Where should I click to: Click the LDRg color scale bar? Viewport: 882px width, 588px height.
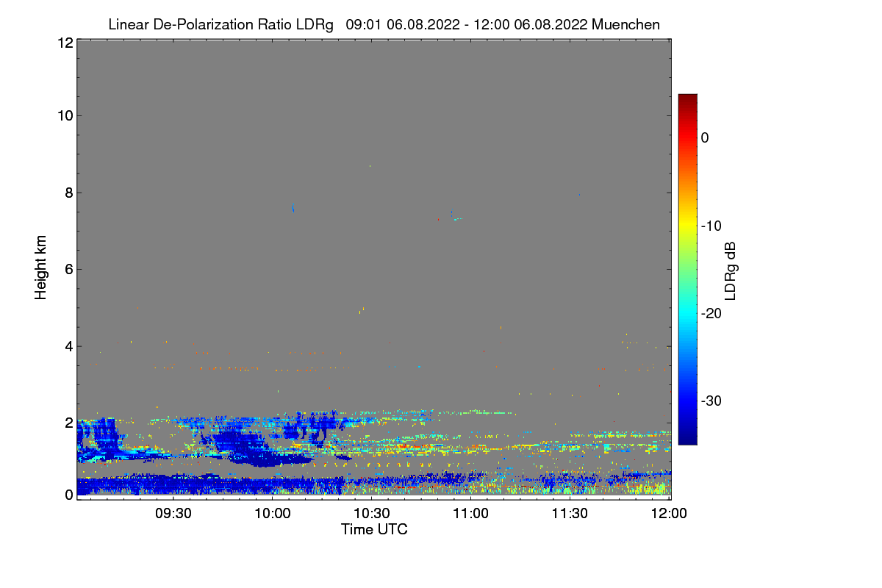pyautogui.click(x=687, y=269)
